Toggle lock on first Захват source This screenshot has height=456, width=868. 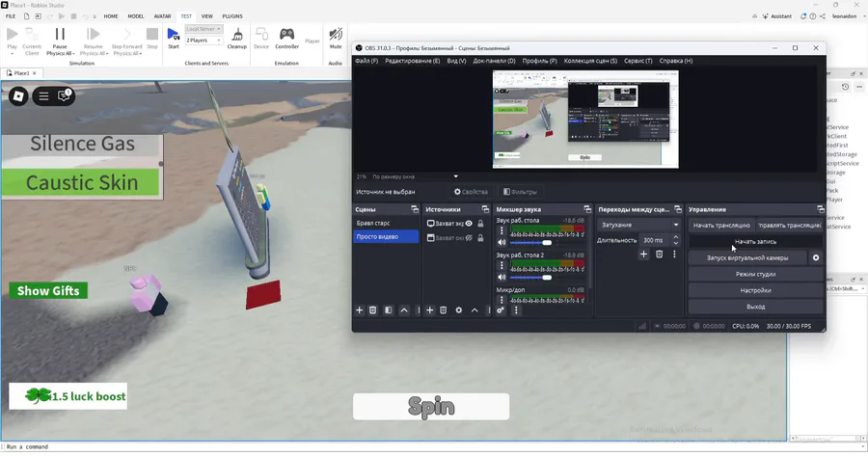[480, 224]
